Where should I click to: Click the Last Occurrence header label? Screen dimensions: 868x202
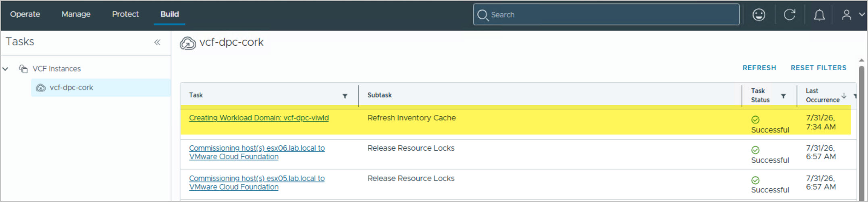click(x=822, y=95)
